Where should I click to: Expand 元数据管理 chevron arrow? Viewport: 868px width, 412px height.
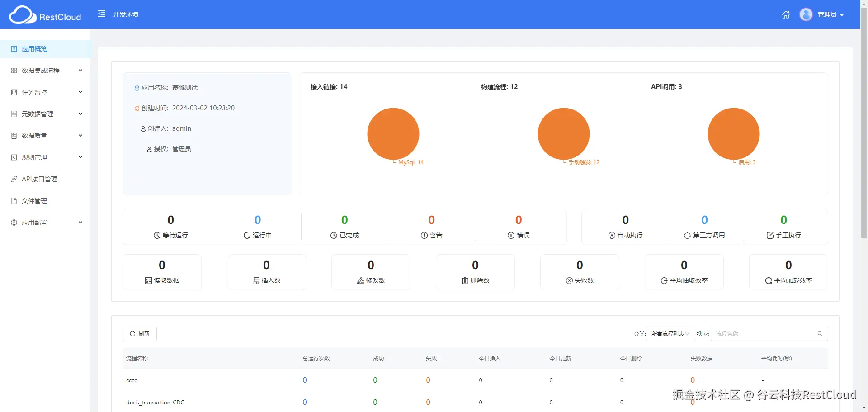pyautogui.click(x=80, y=114)
